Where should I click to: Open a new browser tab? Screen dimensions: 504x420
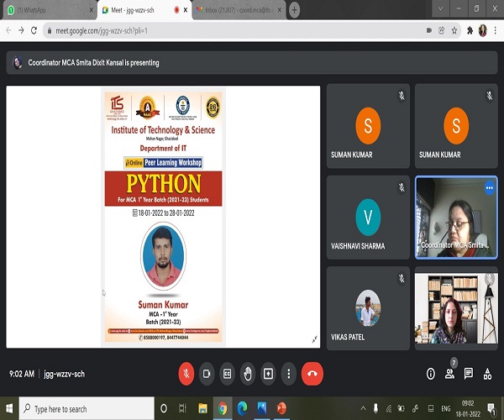coord(294,10)
